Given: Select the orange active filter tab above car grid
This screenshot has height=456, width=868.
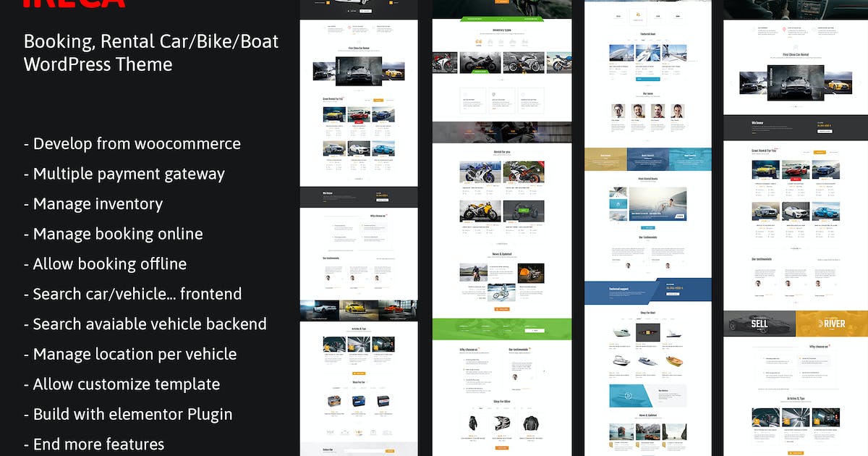Looking at the screenshot, I should tap(820, 152).
